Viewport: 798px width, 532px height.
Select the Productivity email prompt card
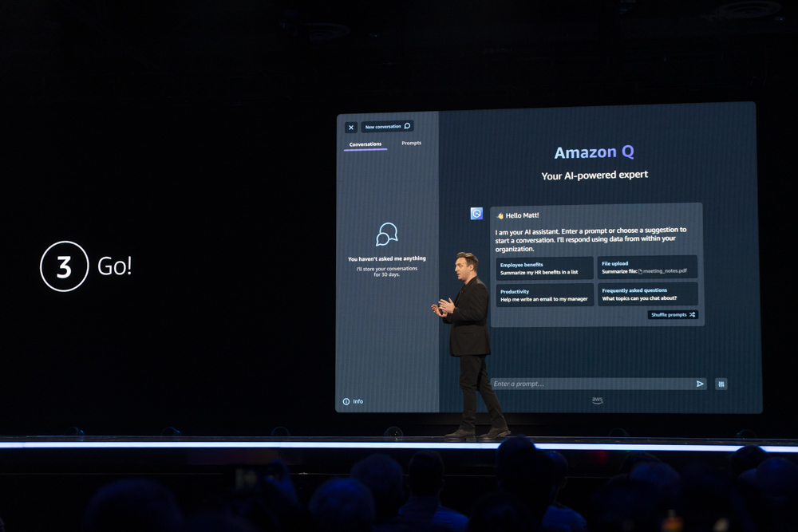(x=544, y=295)
